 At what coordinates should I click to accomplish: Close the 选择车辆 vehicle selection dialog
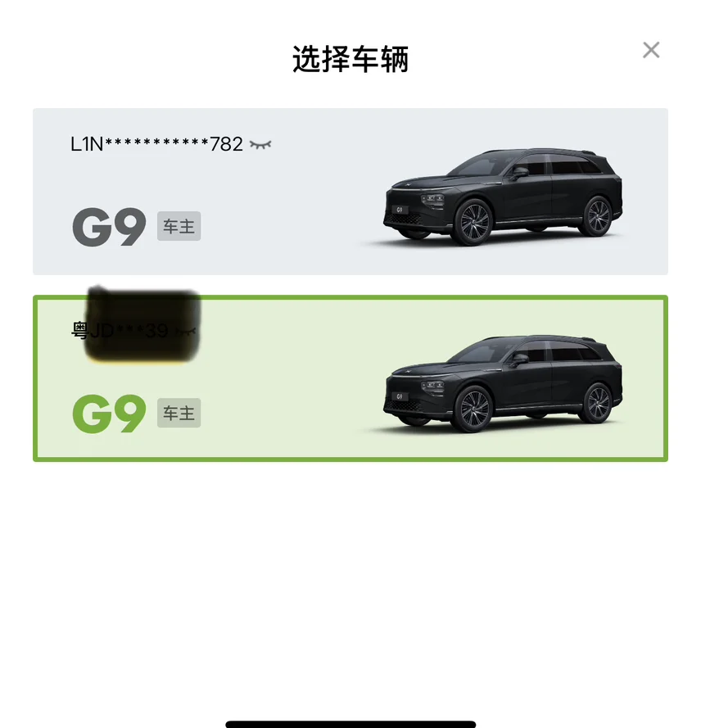[651, 50]
